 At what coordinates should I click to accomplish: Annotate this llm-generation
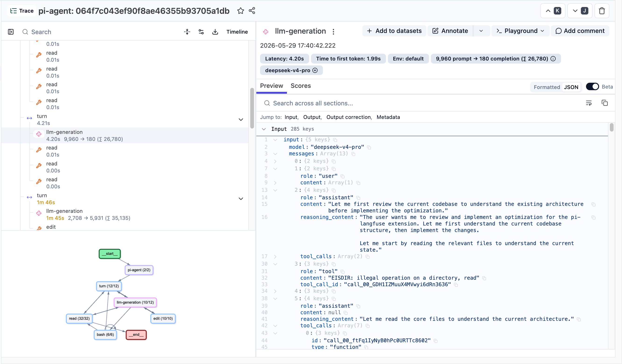tap(450, 31)
